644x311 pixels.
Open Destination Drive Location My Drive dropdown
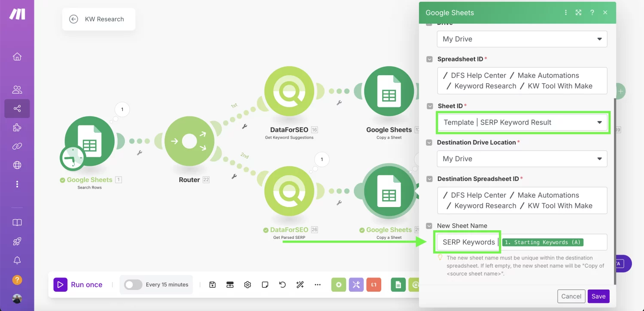click(522, 159)
